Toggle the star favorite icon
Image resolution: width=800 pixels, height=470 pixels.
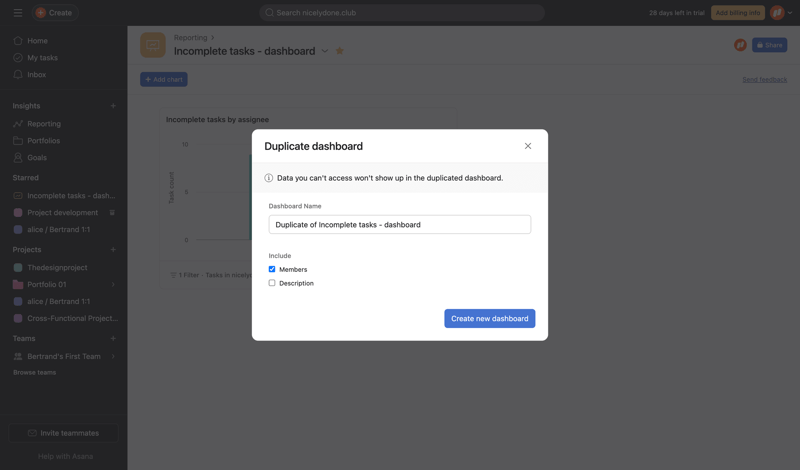click(x=339, y=51)
